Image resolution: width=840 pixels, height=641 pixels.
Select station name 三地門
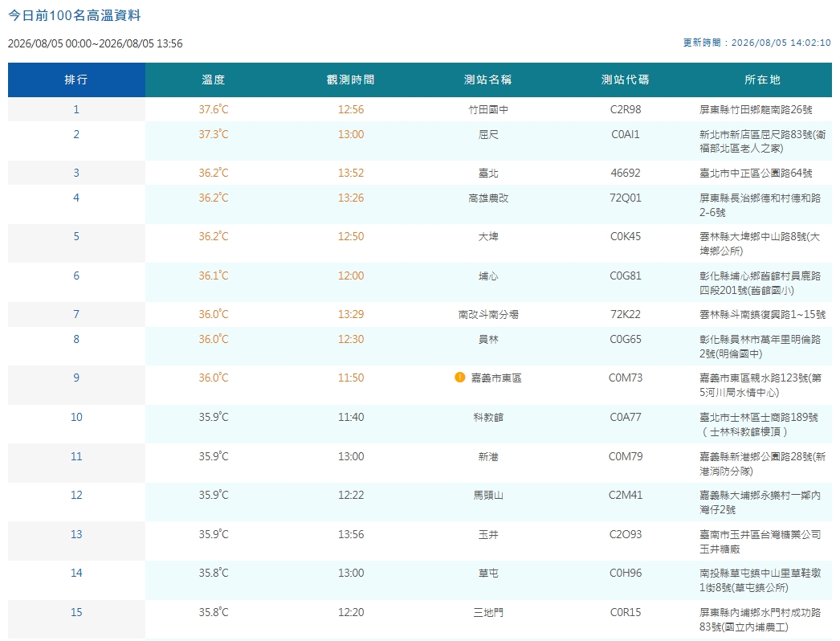click(488, 612)
